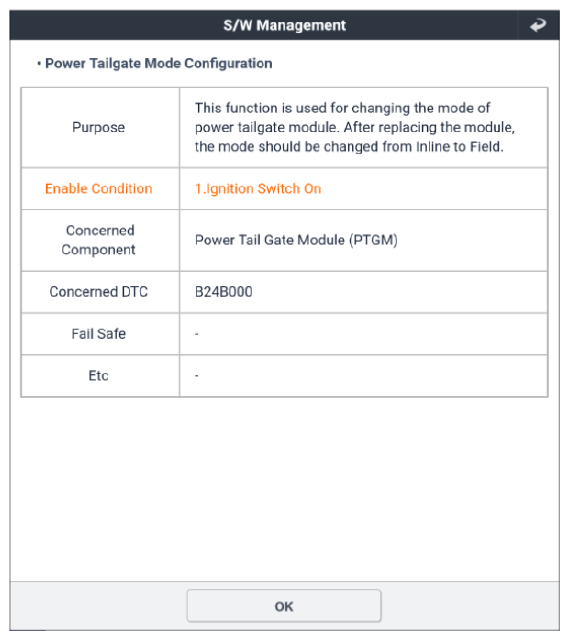
Task: Select the Fail Safe label
Action: click(x=98, y=334)
